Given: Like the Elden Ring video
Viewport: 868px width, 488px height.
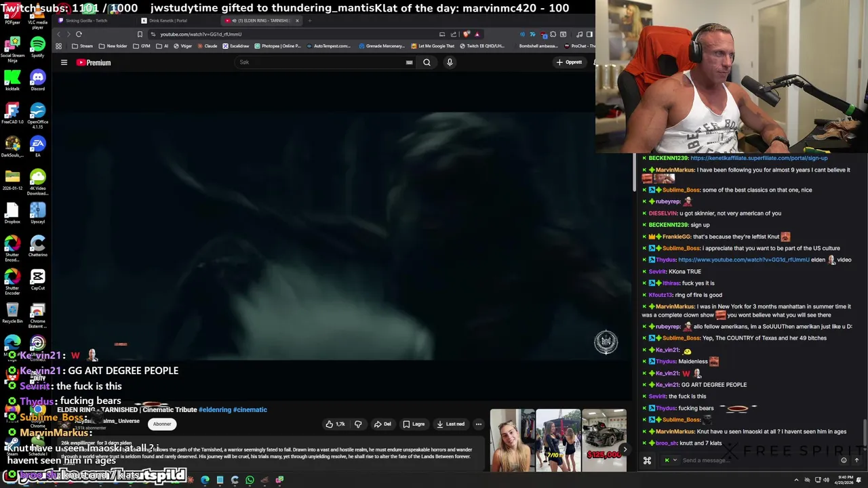Looking at the screenshot, I should click(335, 424).
